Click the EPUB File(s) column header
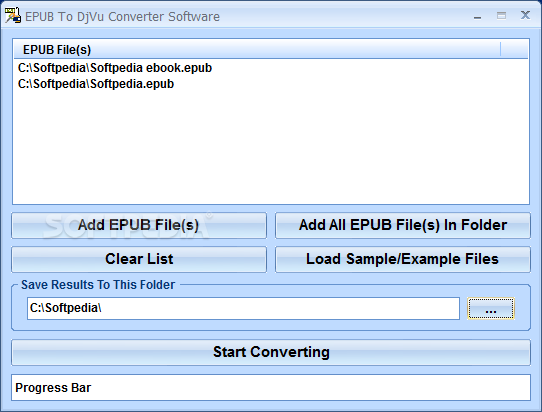Screen dimensions: 542x412 pyautogui.click(x=258, y=50)
